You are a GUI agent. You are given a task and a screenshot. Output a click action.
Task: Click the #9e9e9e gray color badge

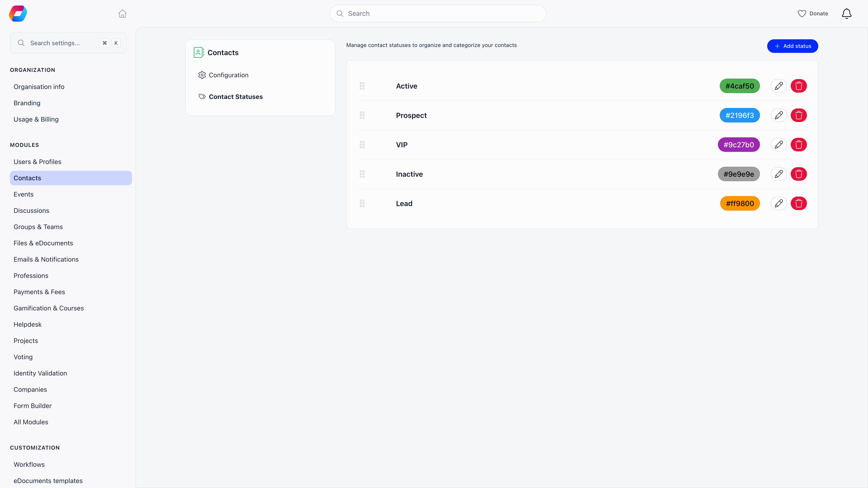(739, 174)
